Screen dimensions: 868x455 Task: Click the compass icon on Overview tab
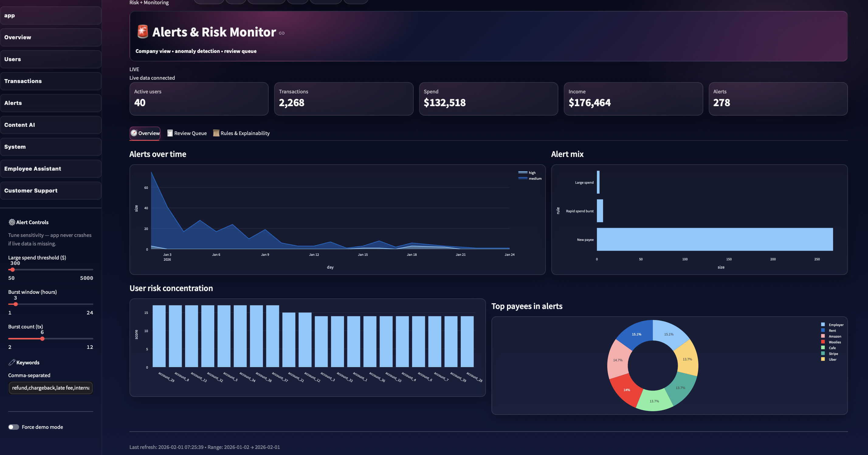click(x=134, y=133)
